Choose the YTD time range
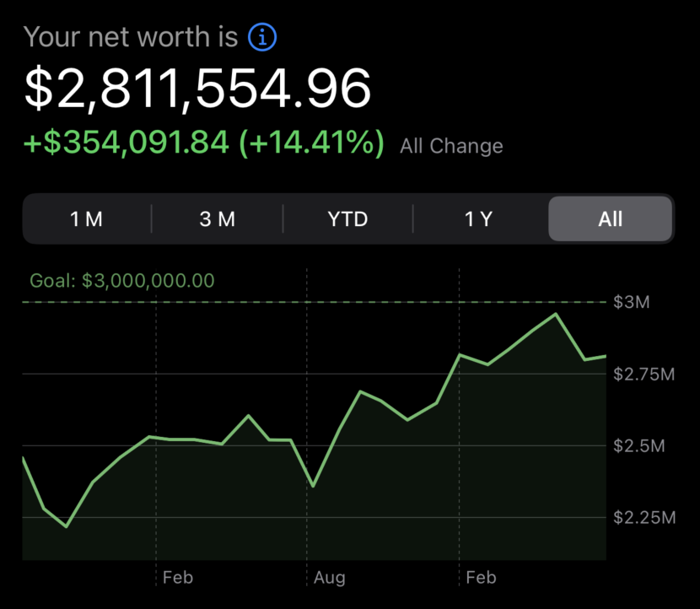700x609 pixels. 347,219
